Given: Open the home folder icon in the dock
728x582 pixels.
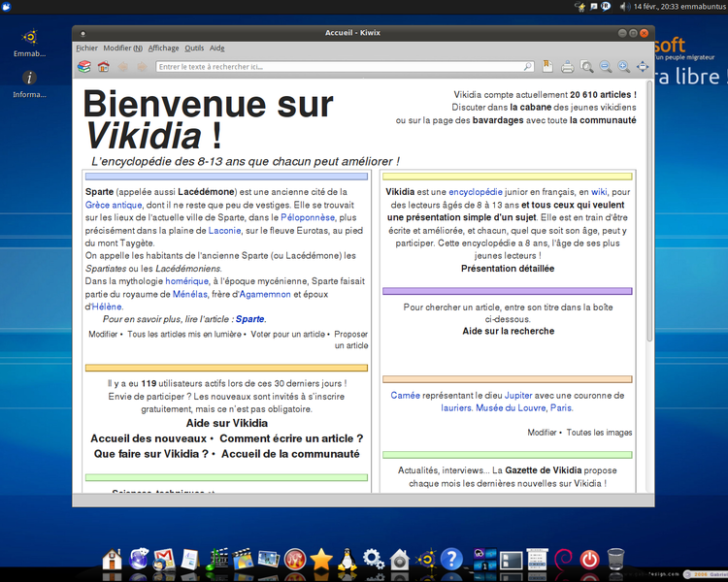Looking at the screenshot, I should (x=112, y=560).
